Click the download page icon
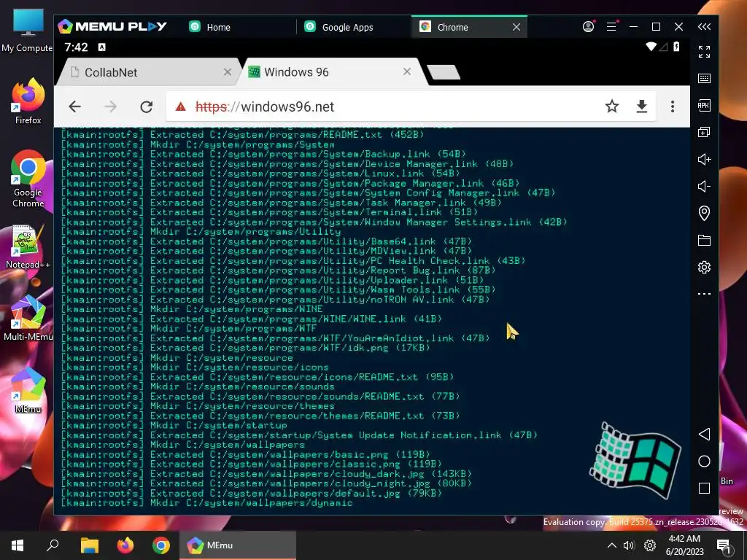The image size is (747, 560). (642, 106)
